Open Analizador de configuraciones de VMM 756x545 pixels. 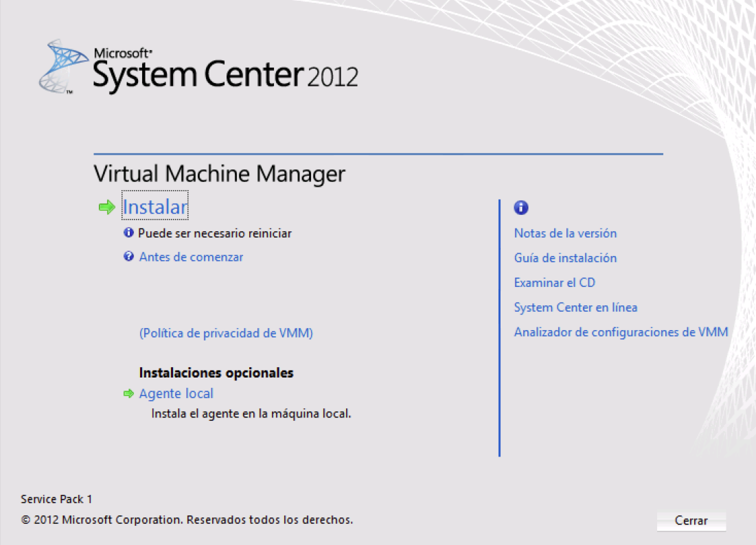(x=621, y=332)
